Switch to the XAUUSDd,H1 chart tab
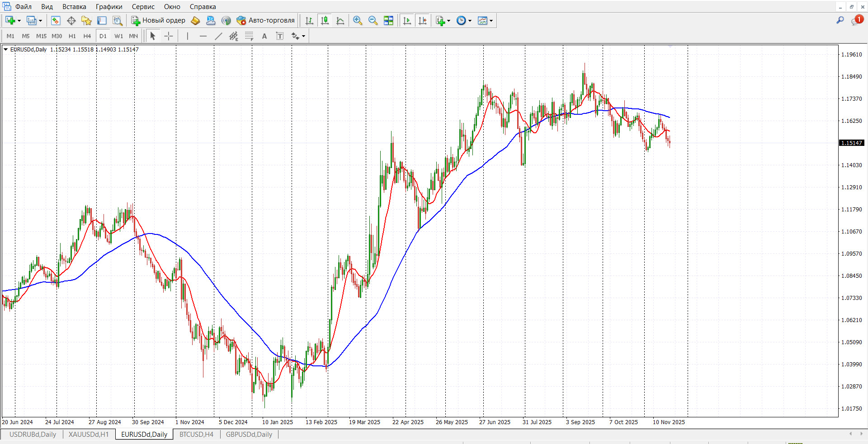The height and width of the screenshot is (444, 868). click(89, 435)
